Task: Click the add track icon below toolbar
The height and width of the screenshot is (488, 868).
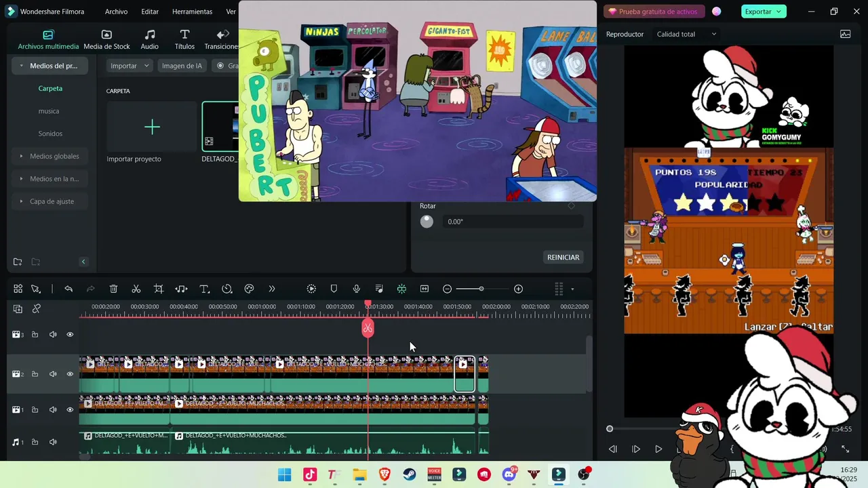Action: (18, 309)
